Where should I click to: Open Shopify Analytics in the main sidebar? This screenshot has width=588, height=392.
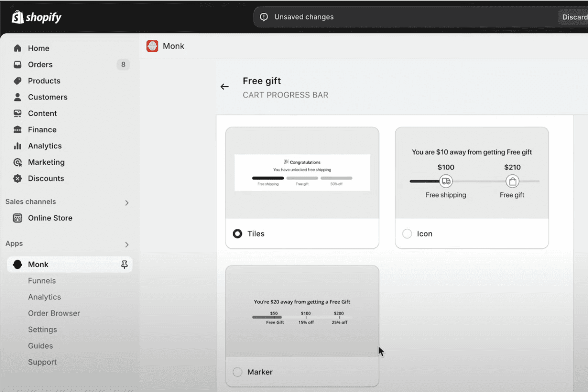click(45, 146)
